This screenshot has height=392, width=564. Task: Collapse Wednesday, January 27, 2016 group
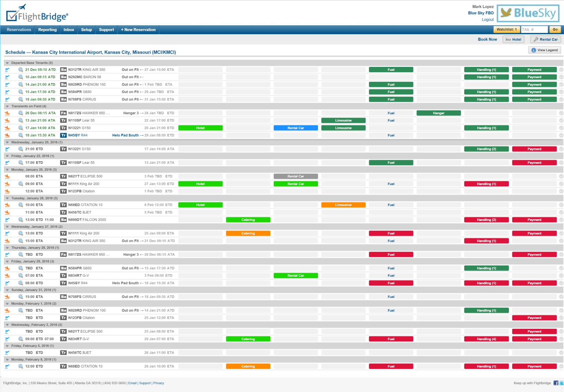pyautogui.click(x=7, y=227)
